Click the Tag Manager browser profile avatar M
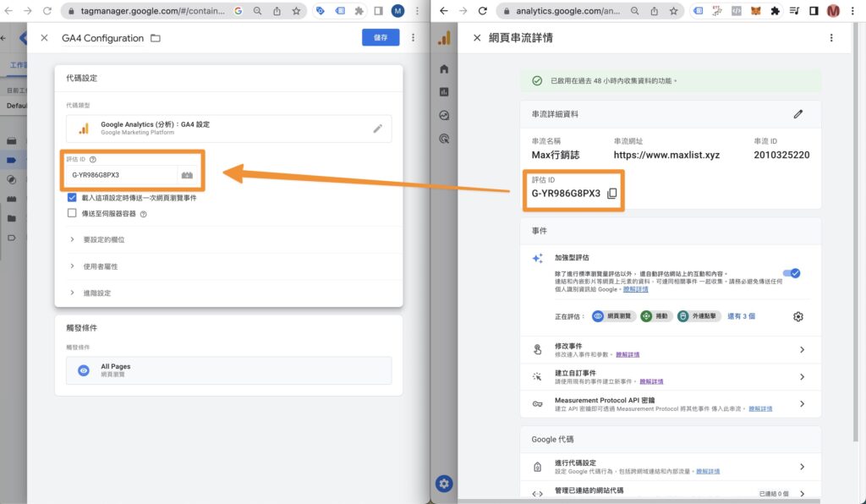The width and height of the screenshot is (866, 504). click(397, 11)
